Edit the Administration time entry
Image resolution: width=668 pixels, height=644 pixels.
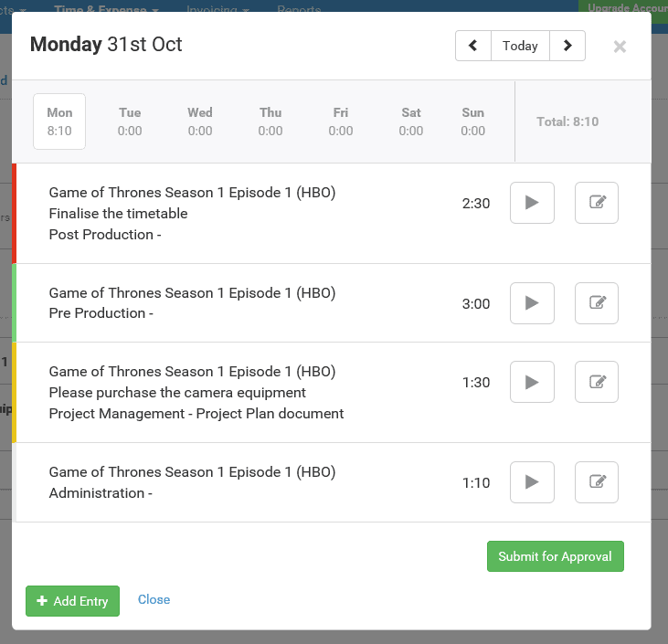597,482
